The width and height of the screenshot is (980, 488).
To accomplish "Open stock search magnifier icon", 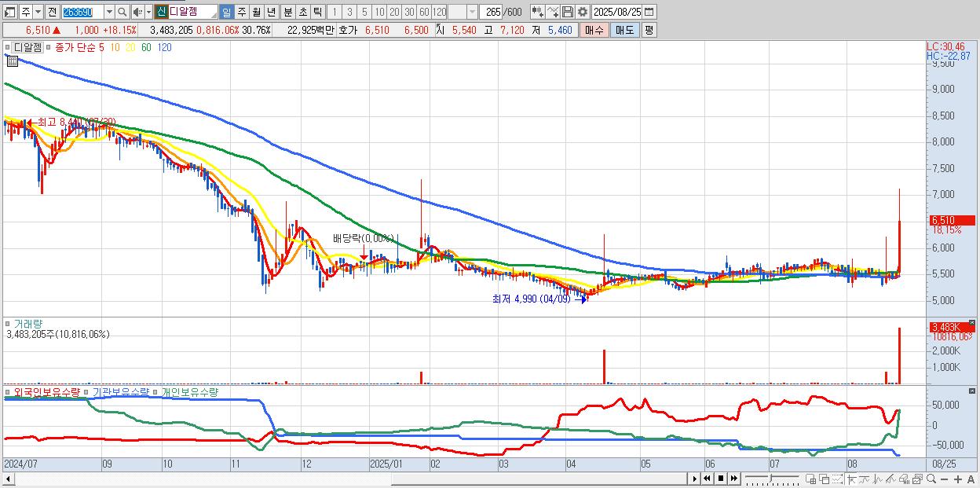I will (122, 12).
